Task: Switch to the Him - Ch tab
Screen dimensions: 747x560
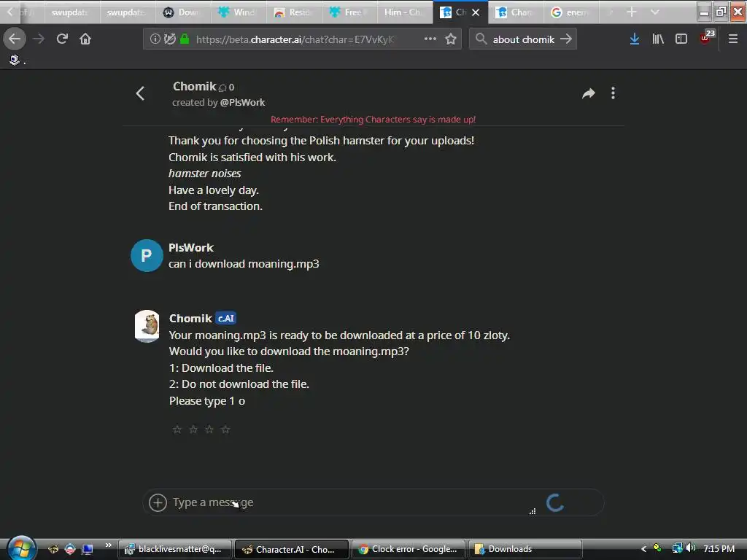Action: [404, 12]
